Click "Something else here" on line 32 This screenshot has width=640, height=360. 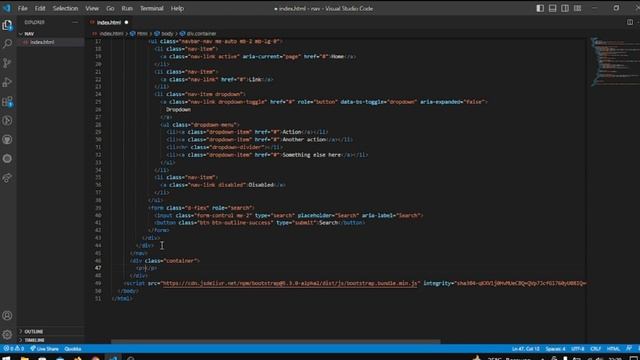point(311,155)
